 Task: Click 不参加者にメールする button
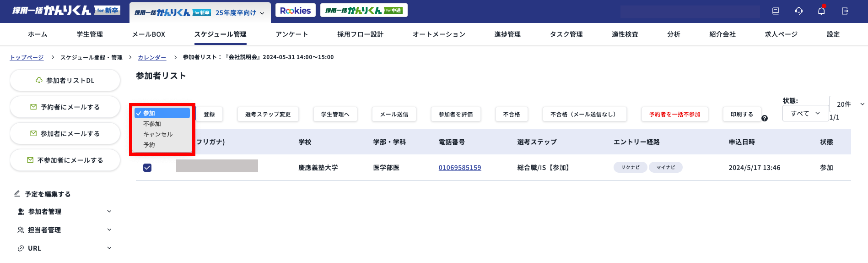click(x=65, y=160)
